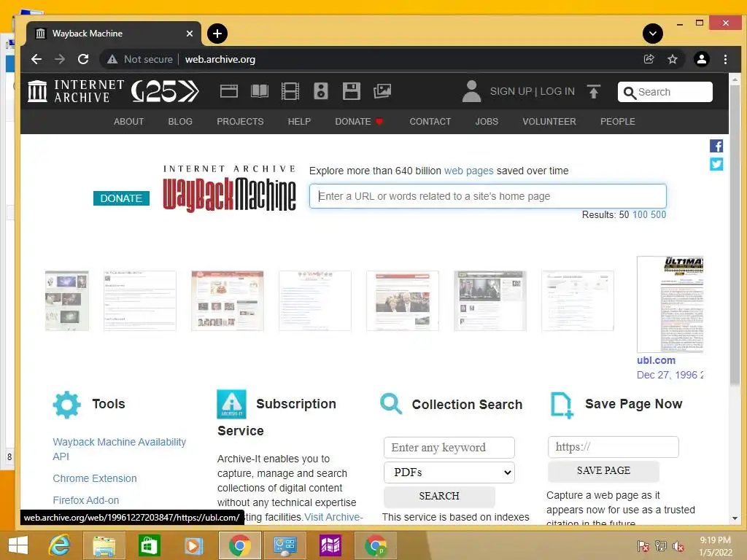Open the Chrome three-dot menu
Image resolution: width=747 pixels, height=560 pixels.
[x=725, y=59]
